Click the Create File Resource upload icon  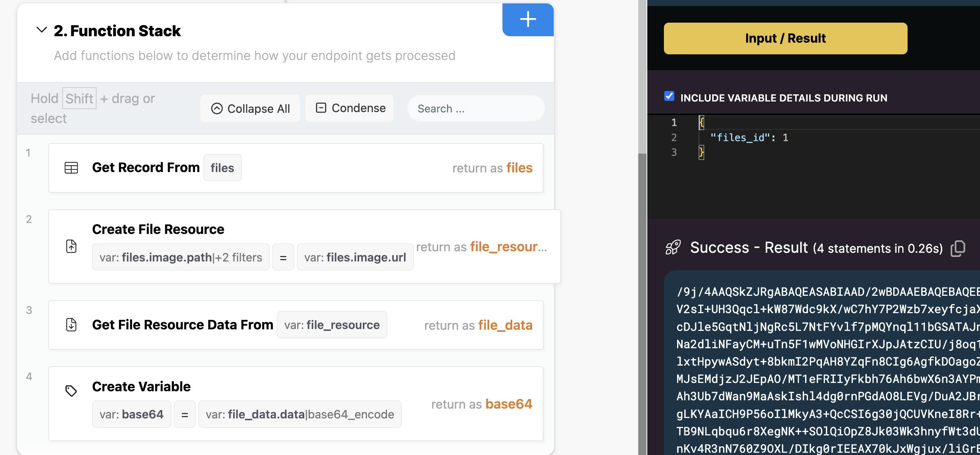click(x=71, y=246)
